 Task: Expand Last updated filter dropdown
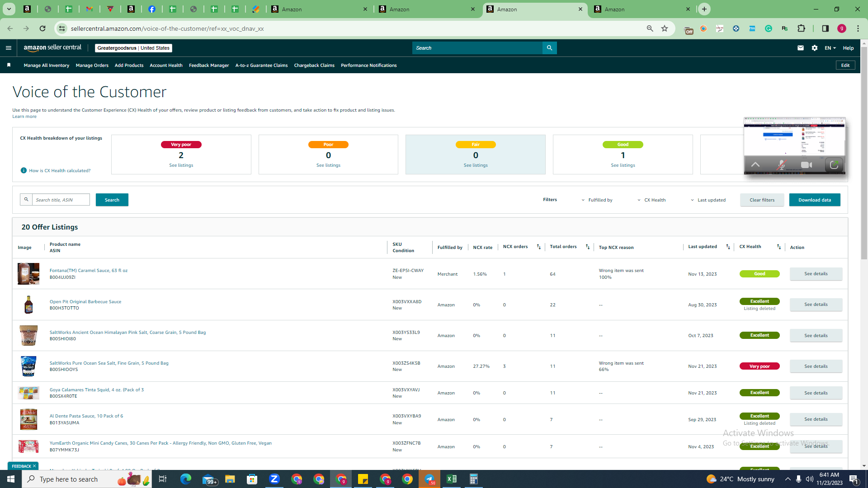click(708, 200)
